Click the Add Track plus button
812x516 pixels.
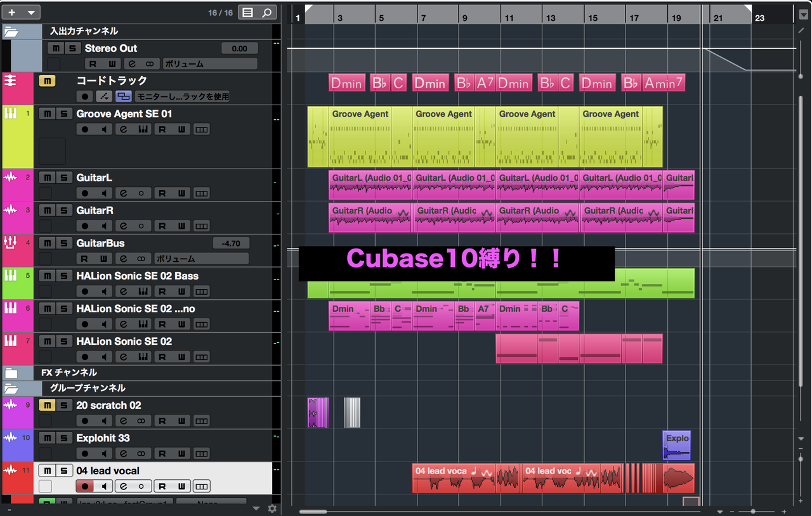click(11, 12)
